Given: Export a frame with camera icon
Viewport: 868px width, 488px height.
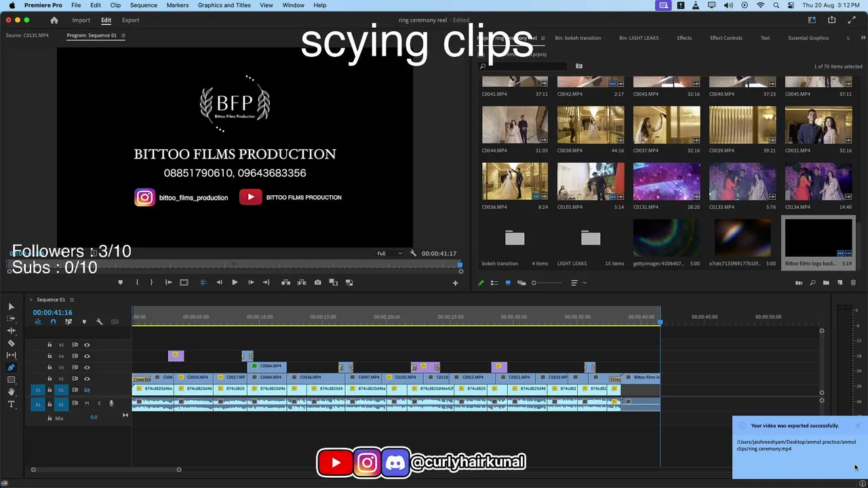Looking at the screenshot, I should pyautogui.click(x=318, y=283).
